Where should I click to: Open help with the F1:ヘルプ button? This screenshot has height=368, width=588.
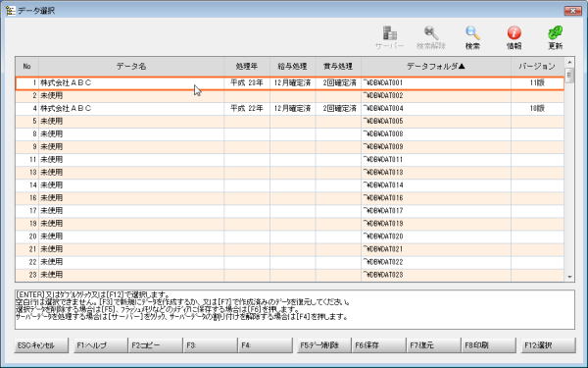coord(101,345)
